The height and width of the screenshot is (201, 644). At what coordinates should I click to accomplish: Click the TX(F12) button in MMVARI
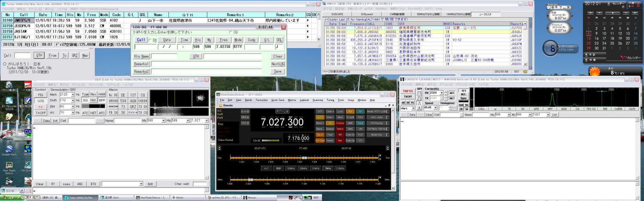click(407, 91)
